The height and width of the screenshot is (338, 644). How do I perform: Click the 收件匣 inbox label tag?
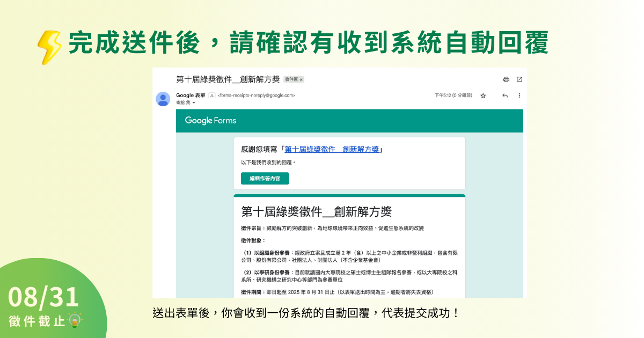tap(291, 79)
